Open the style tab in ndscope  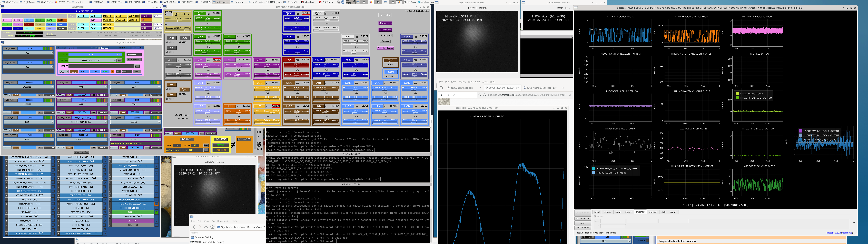[x=664, y=212]
